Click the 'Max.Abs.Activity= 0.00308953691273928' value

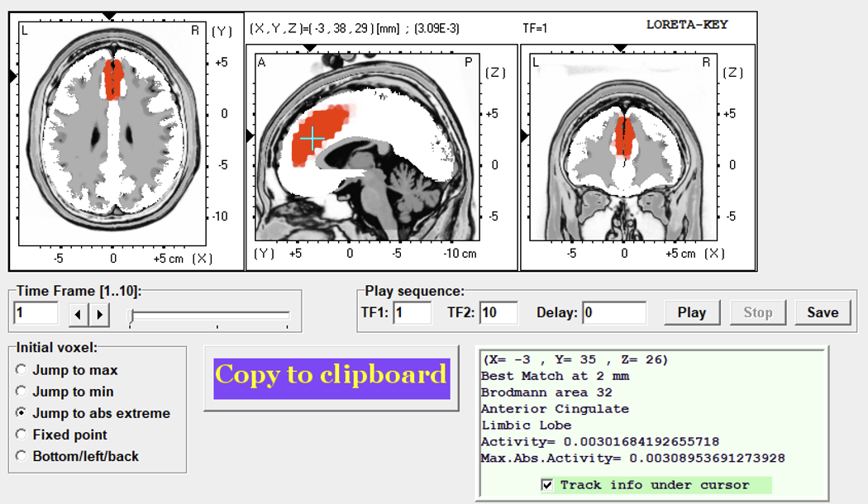632,458
